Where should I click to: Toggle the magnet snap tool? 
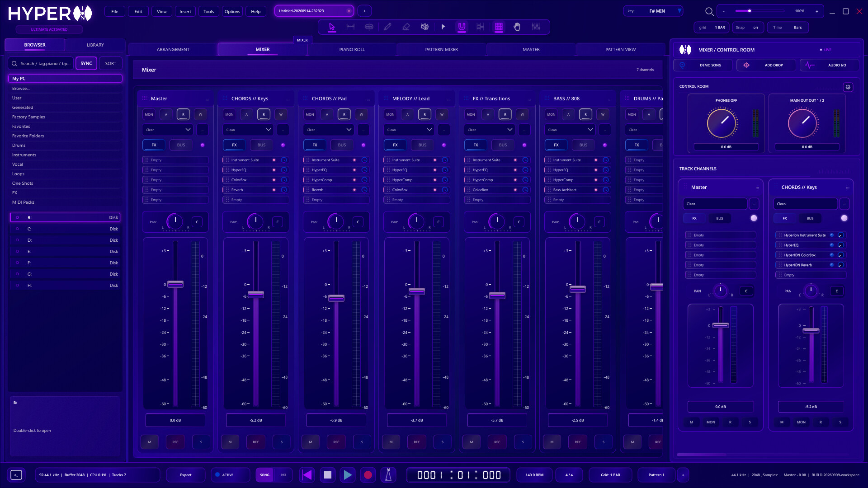point(462,27)
